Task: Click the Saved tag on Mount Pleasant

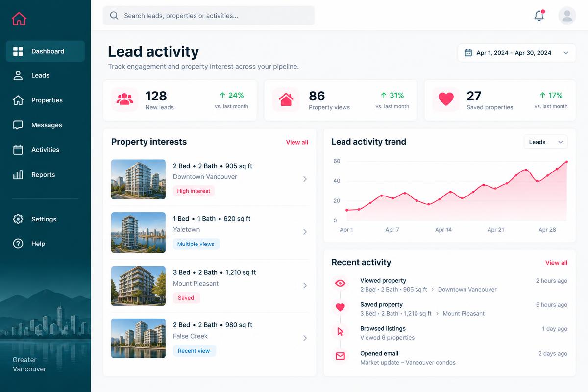Action: [x=186, y=298]
